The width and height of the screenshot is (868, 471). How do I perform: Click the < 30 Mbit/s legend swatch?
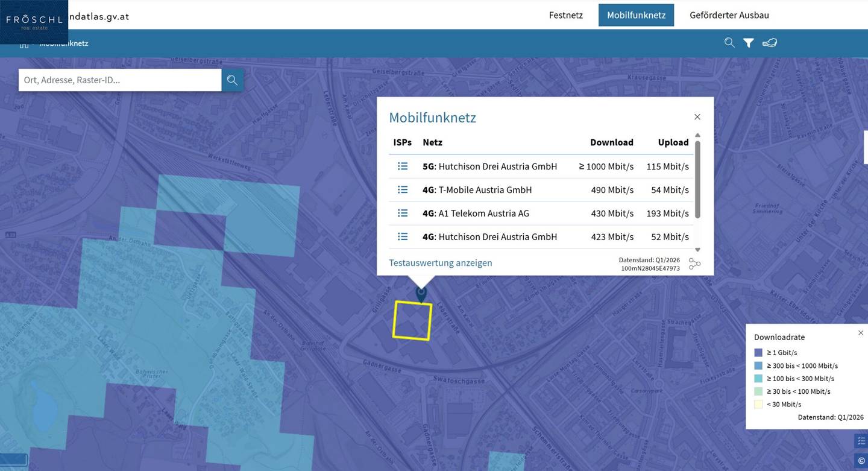pos(758,404)
